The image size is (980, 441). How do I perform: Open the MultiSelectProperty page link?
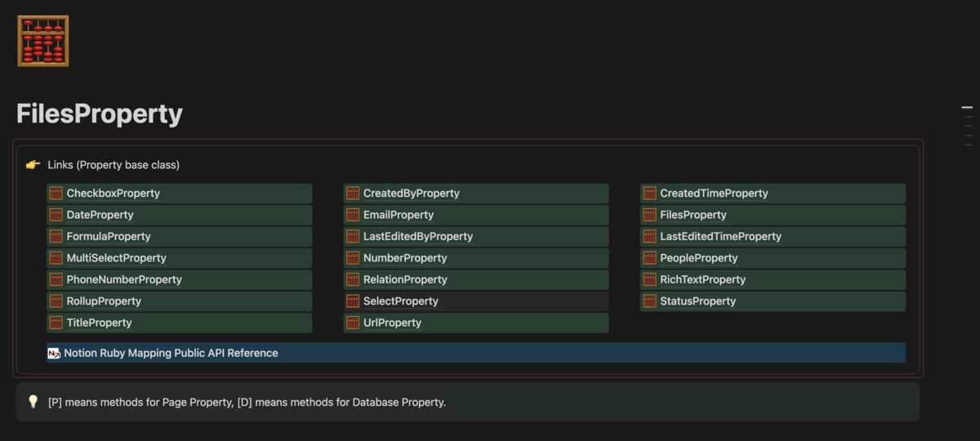[x=116, y=258]
